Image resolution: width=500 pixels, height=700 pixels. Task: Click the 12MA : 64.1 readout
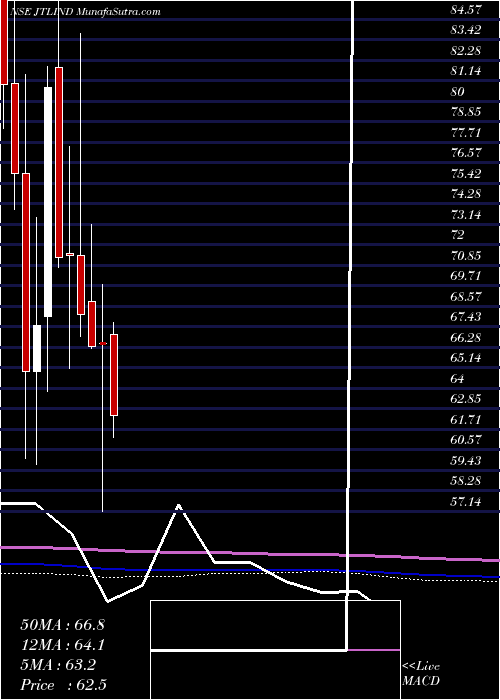[x=62, y=645]
